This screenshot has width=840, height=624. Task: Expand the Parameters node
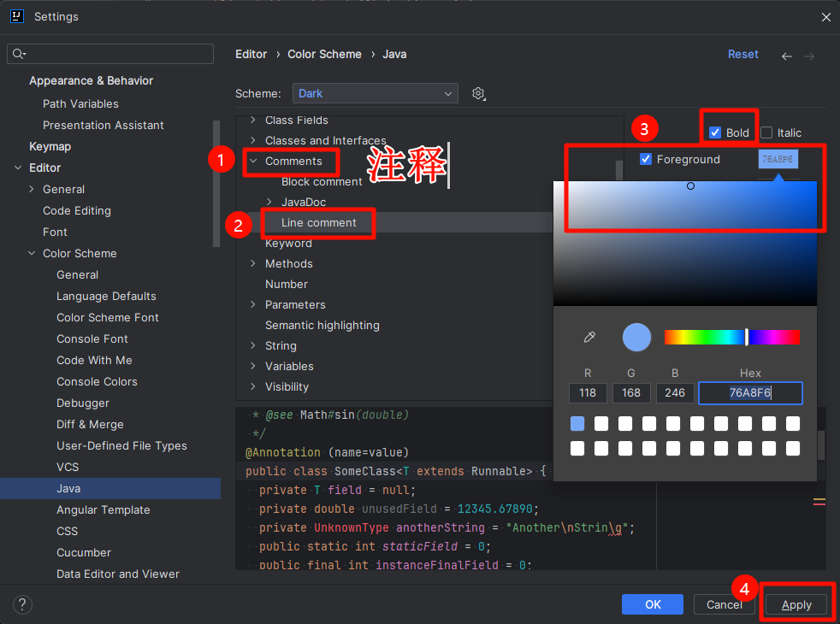(253, 304)
